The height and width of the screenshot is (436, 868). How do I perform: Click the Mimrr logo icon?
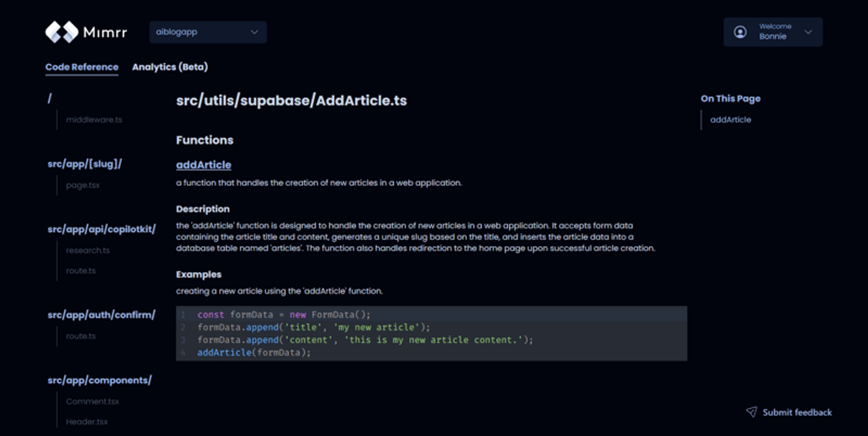click(x=62, y=32)
